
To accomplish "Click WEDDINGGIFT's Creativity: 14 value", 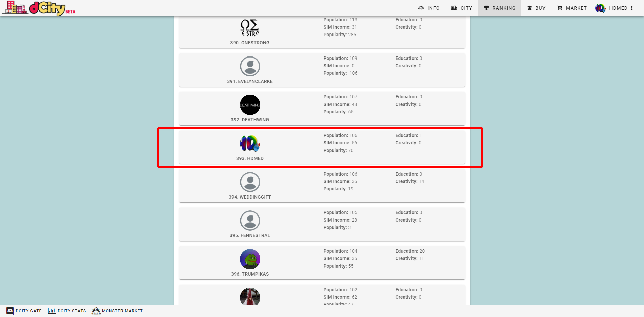I will pyautogui.click(x=409, y=181).
